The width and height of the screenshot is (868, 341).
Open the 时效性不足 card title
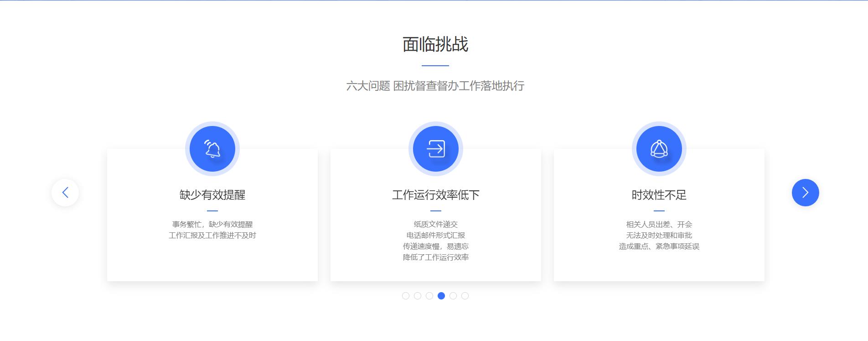[x=659, y=195]
